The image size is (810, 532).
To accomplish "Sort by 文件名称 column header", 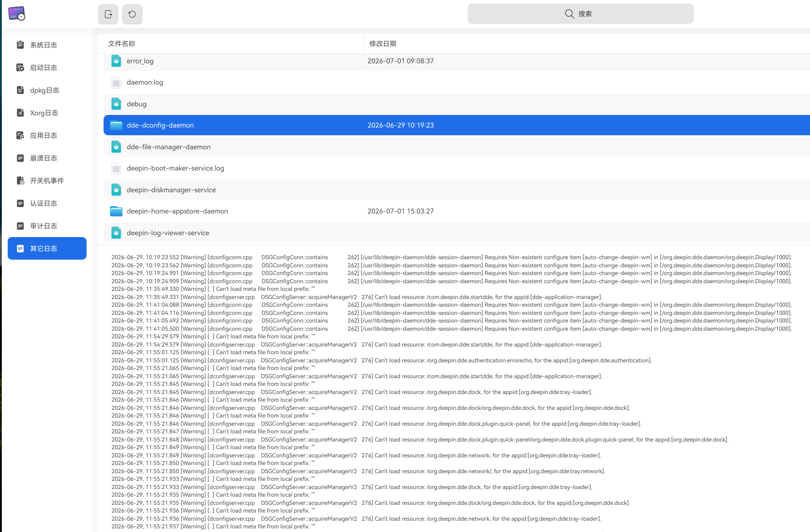I will pyautogui.click(x=122, y=43).
